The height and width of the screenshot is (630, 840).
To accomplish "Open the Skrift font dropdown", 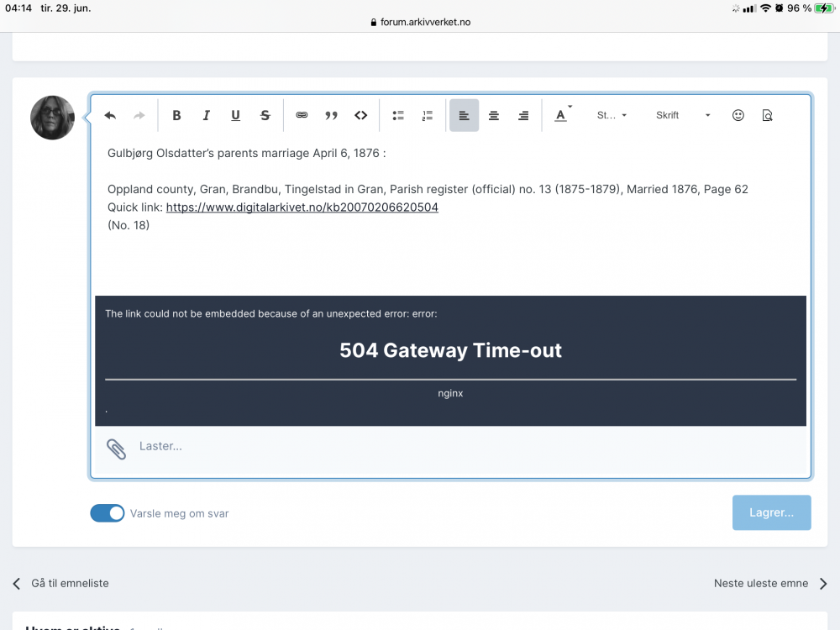I will click(x=683, y=115).
